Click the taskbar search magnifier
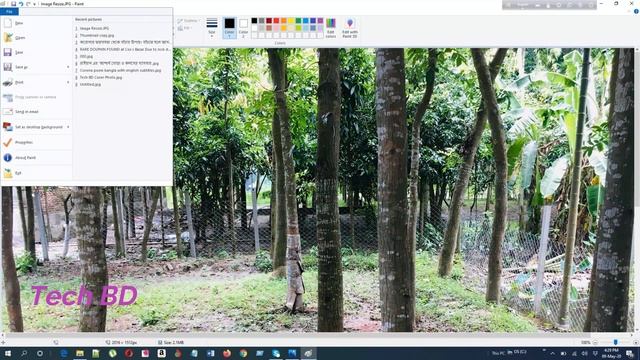640x360 pixels. click(x=24, y=353)
